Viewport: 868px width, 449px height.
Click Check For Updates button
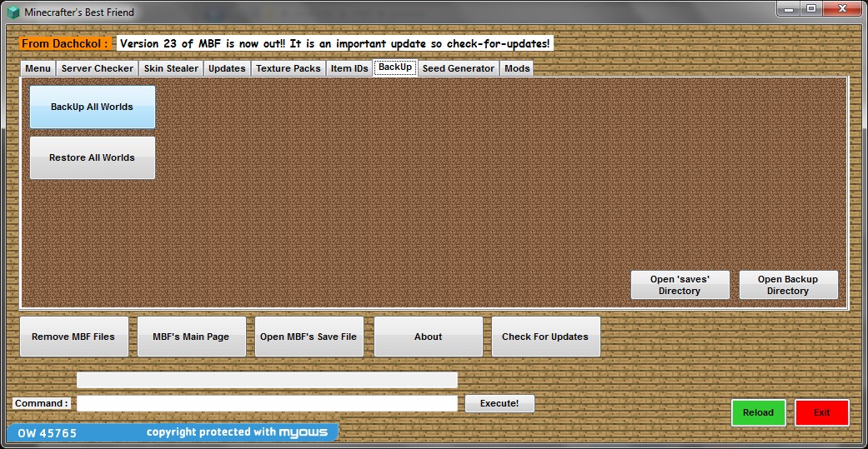545,337
